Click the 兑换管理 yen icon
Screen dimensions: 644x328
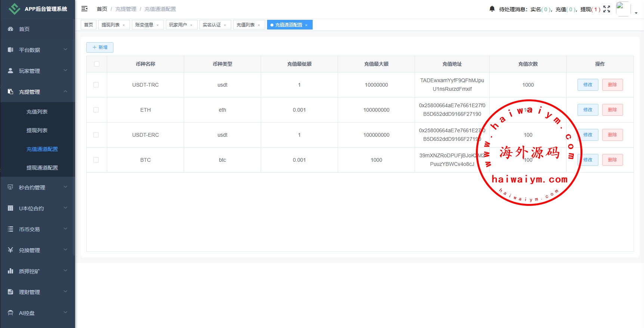[x=10, y=250]
